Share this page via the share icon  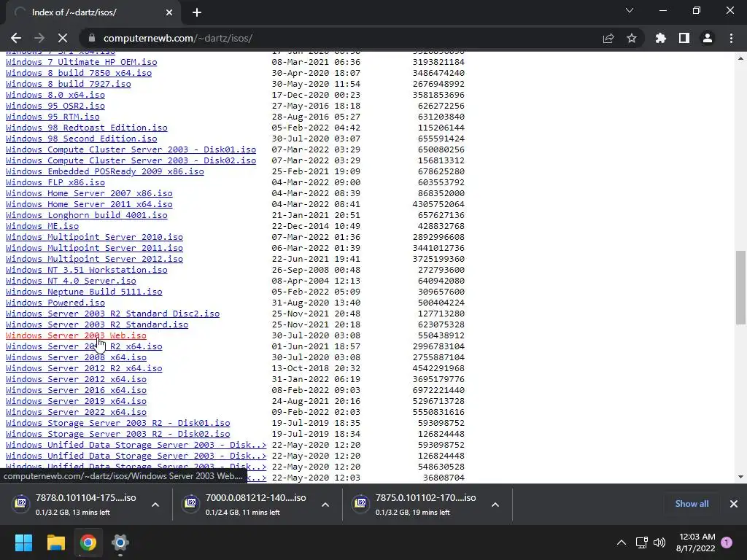pyautogui.click(x=608, y=38)
